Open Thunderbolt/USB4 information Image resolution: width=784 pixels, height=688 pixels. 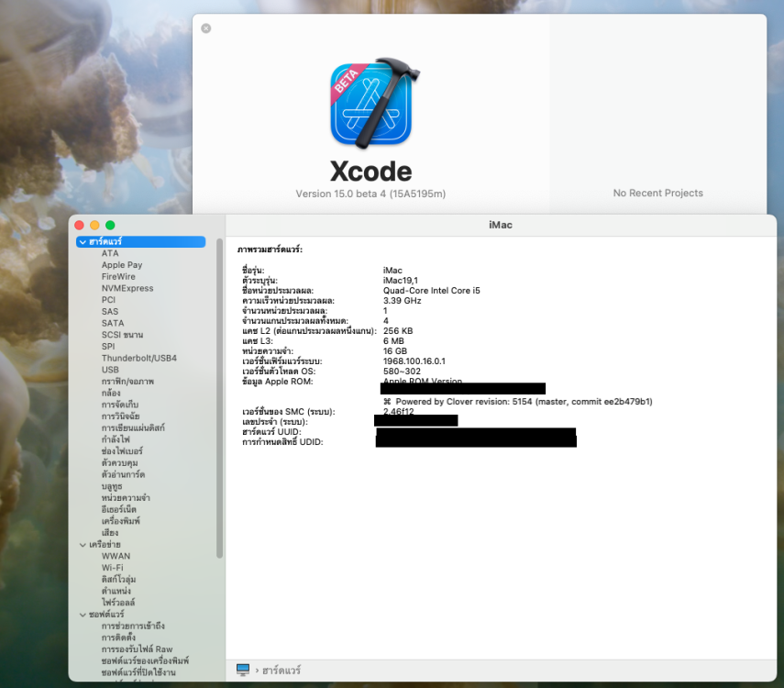pos(139,358)
